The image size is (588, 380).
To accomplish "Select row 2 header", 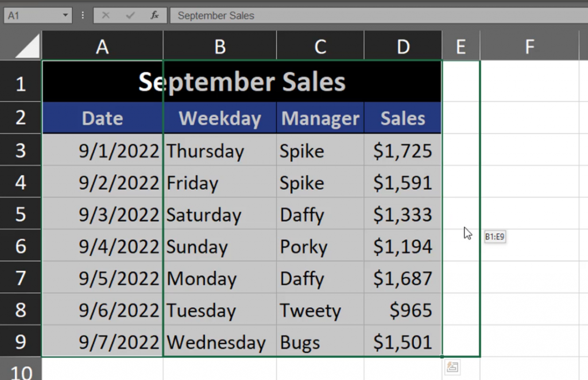I will tap(21, 118).
